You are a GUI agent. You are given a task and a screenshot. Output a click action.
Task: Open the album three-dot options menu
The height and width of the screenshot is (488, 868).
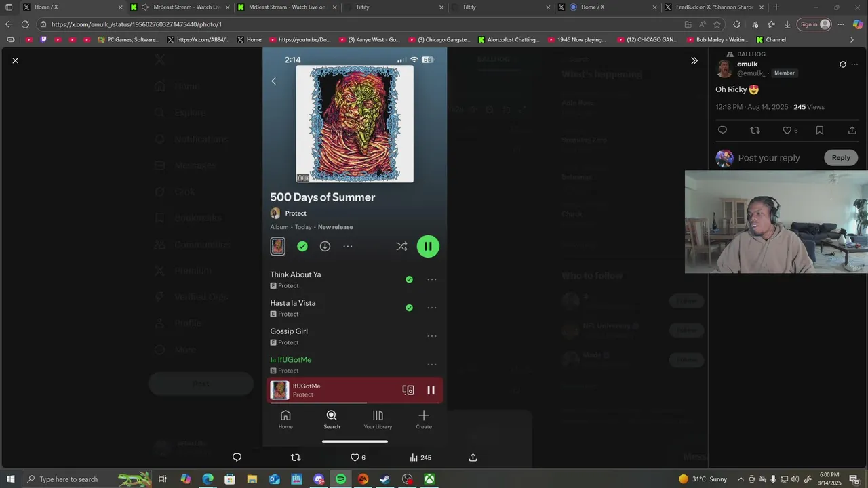click(x=348, y=247)
